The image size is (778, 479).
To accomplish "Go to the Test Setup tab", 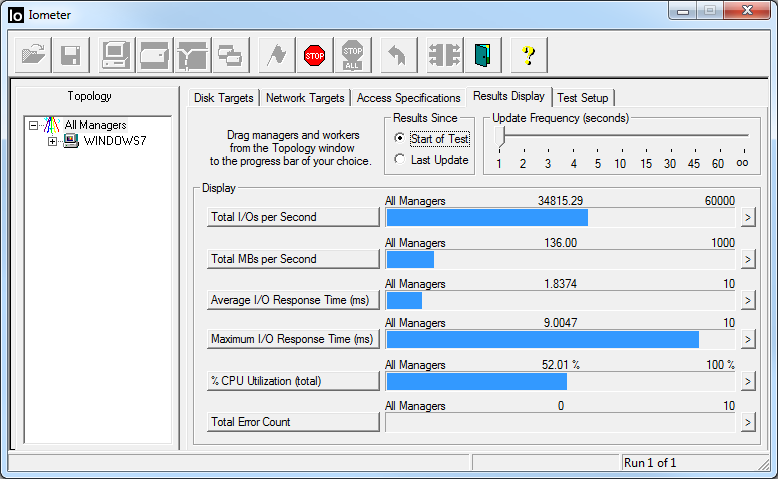I will click(583, 98).
